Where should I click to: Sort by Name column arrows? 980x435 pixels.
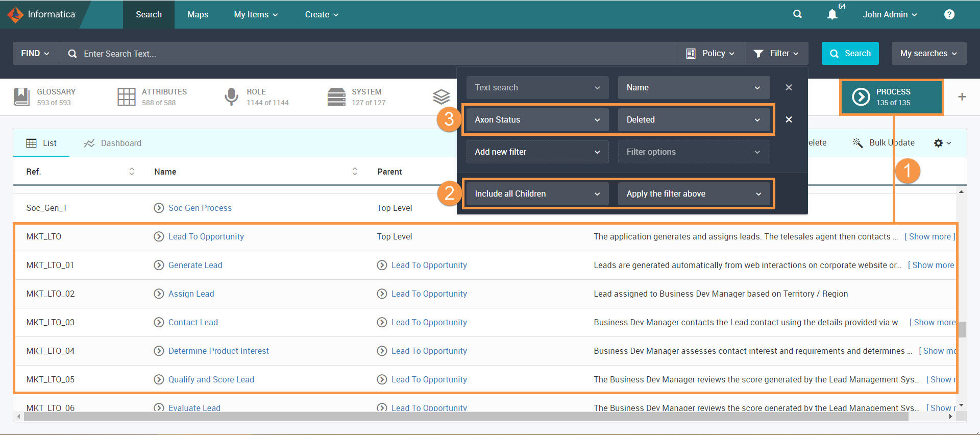click(355, 172)
